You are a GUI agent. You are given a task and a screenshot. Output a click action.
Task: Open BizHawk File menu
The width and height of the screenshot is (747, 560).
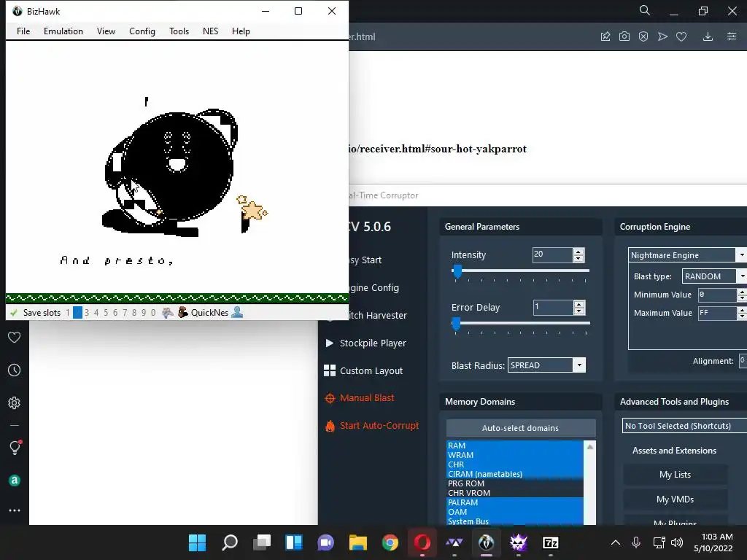click(x=23, y=31)
